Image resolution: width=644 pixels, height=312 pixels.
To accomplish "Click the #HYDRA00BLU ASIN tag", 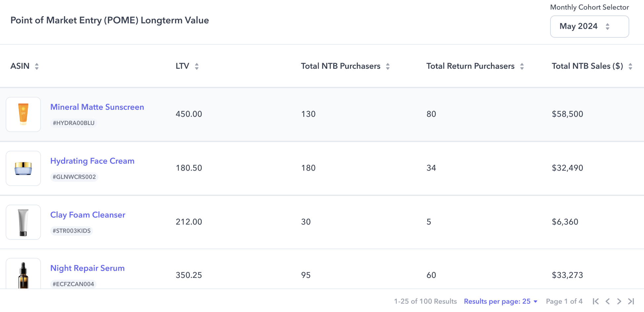I will click(x=73, y=123).
